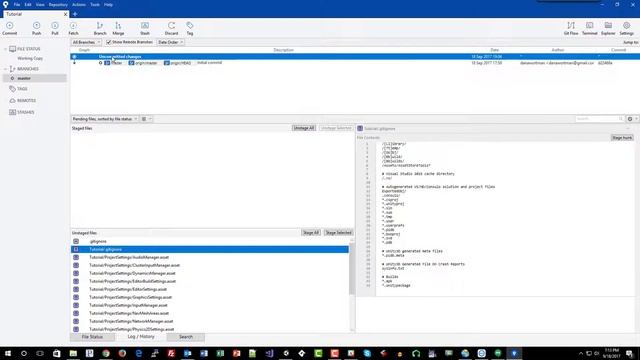Stage Tutorial/.gitignore file checkbox
640x360 pixels.
76,249
